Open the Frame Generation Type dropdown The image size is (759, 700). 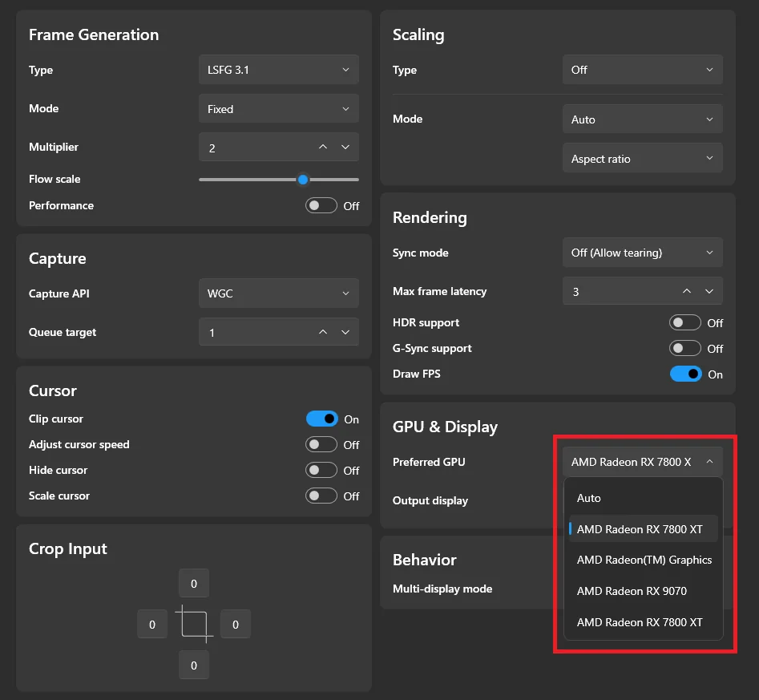click(x=279, y=70)
